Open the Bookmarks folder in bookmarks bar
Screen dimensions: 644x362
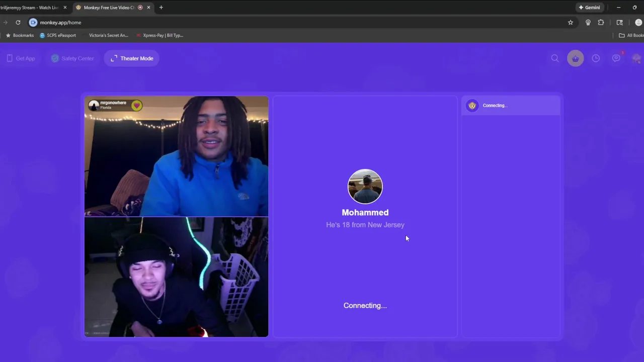click(20, 35)
